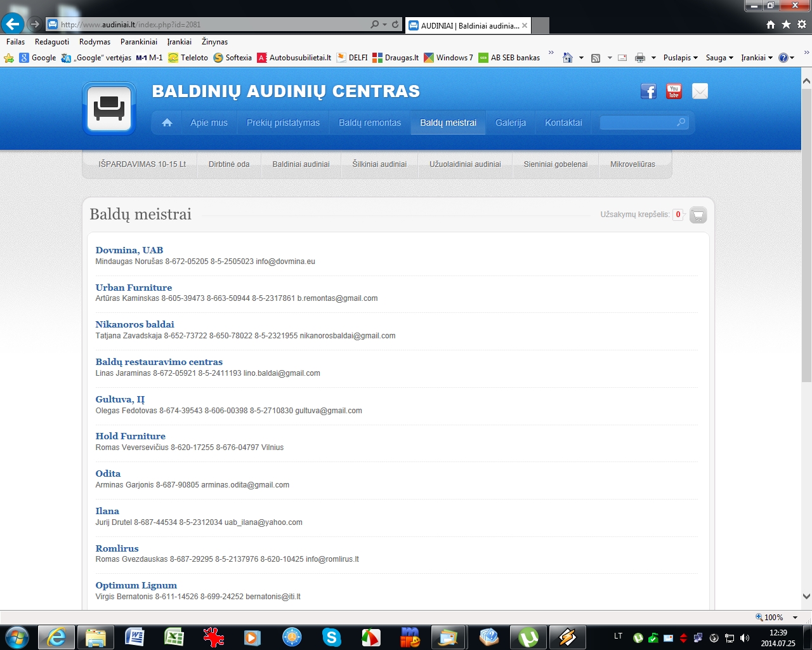812x650 pixels.
Task: Open the Dovmina, UAB link
Action: pyautogui.click(x=129, y=250)
